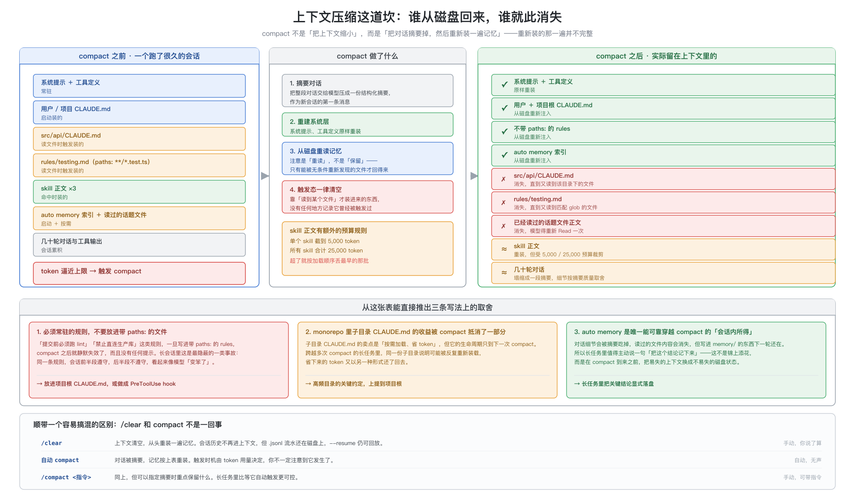Click the 自动 compact command label
855x504 pixels.
click(60, 460)
